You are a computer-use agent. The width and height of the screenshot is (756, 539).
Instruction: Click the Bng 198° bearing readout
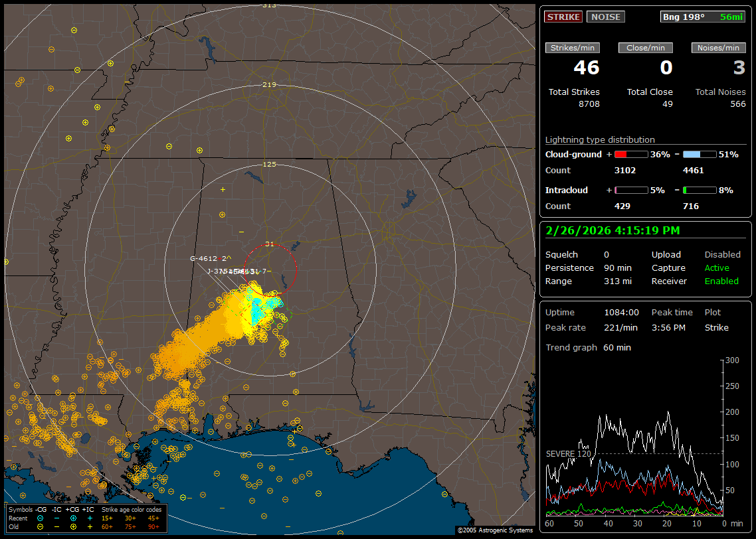tap(683, 17)
